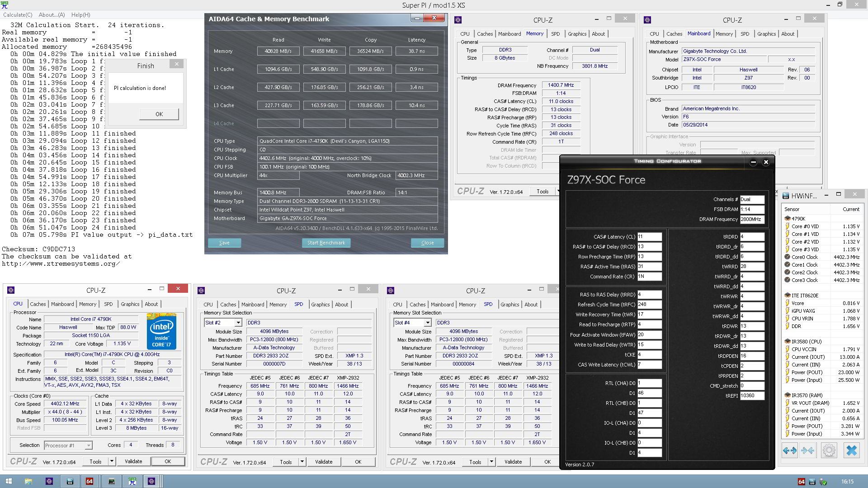The height and width of the screenshot is (488, 868).
Task: Open About tab in Slot #4 CPU-Z window
Action: pos(531,305)
